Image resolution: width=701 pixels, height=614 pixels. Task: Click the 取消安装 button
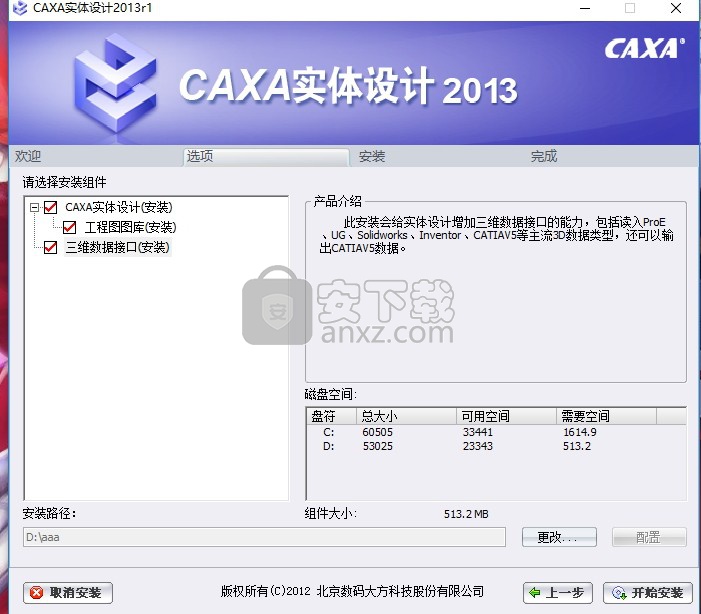tap(68, 593)
